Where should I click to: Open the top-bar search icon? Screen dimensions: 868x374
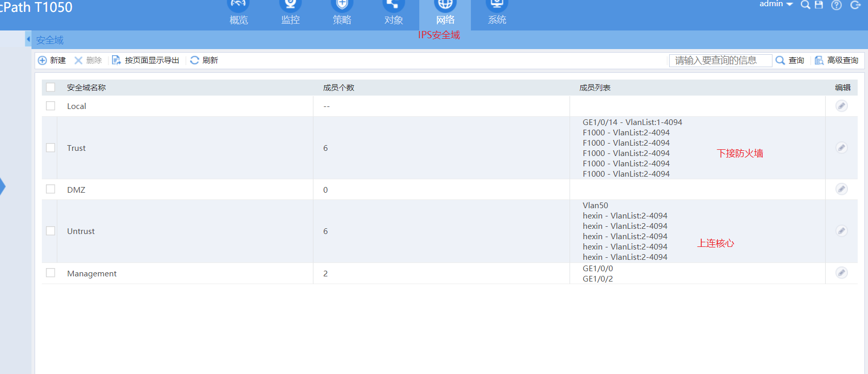coord(805,5)
